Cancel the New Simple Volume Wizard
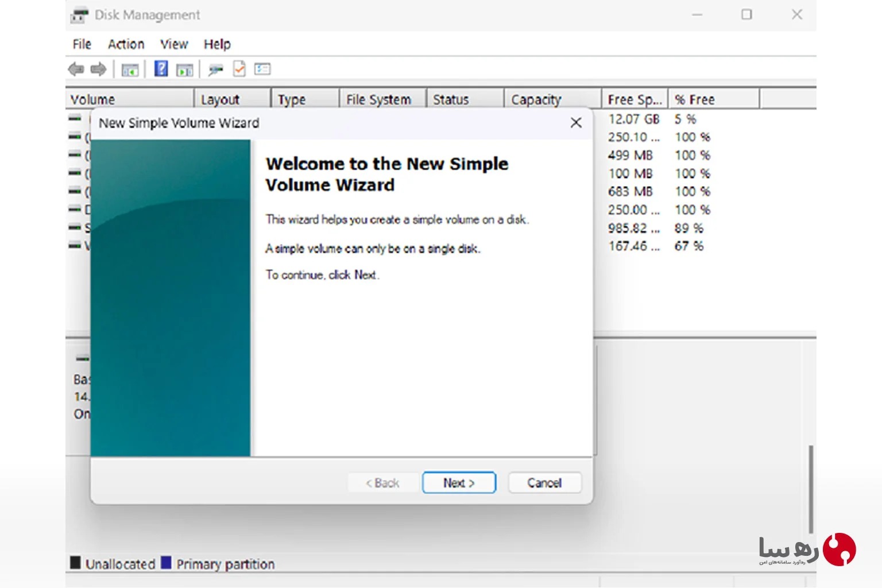Viewport: 882px width, 588px height. (x=544, y=483)
